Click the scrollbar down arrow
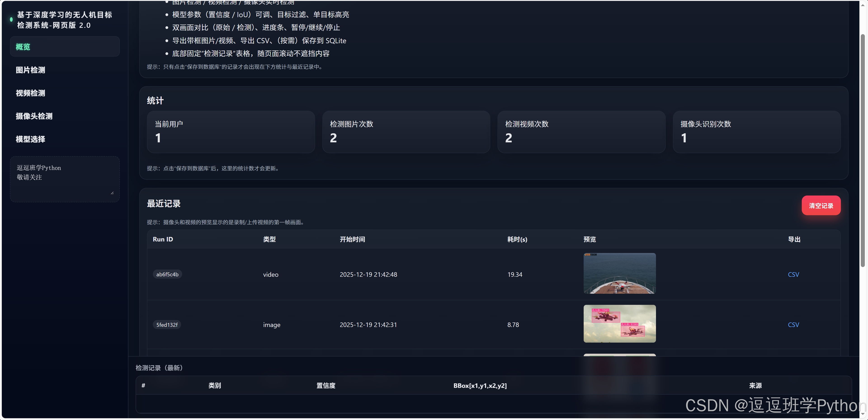Screen dimensions: 868x420 click(x=863, y=414)
